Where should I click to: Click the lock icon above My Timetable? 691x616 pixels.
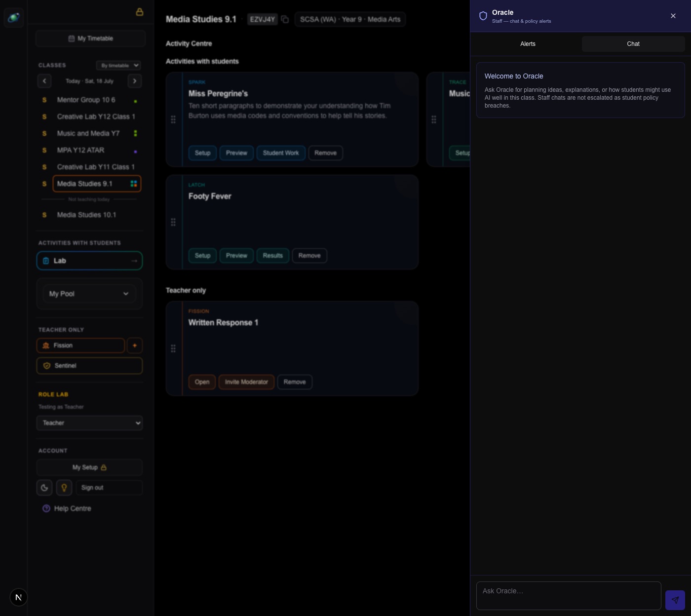click(x=140, y=12)
